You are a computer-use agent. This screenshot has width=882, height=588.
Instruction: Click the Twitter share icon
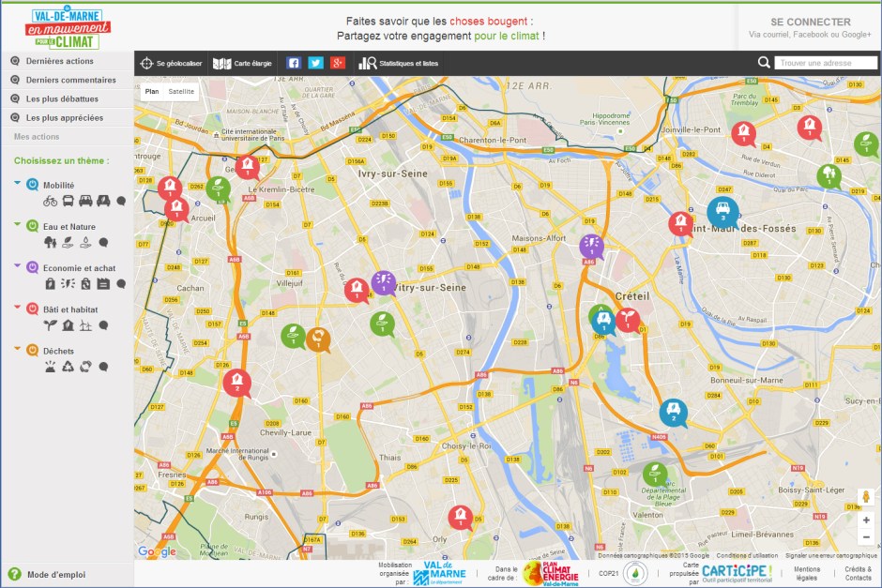pyautogui.click(x=315, y=63)
